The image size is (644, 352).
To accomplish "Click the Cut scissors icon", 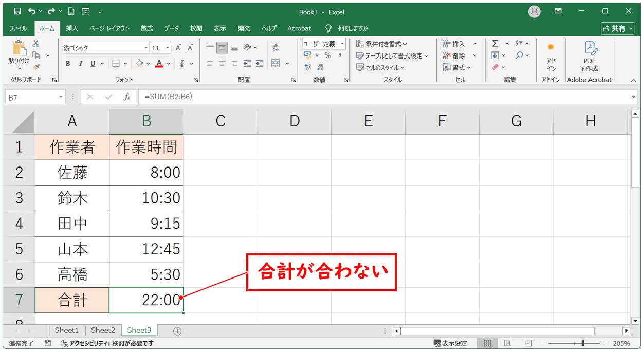I will [36, 44].
